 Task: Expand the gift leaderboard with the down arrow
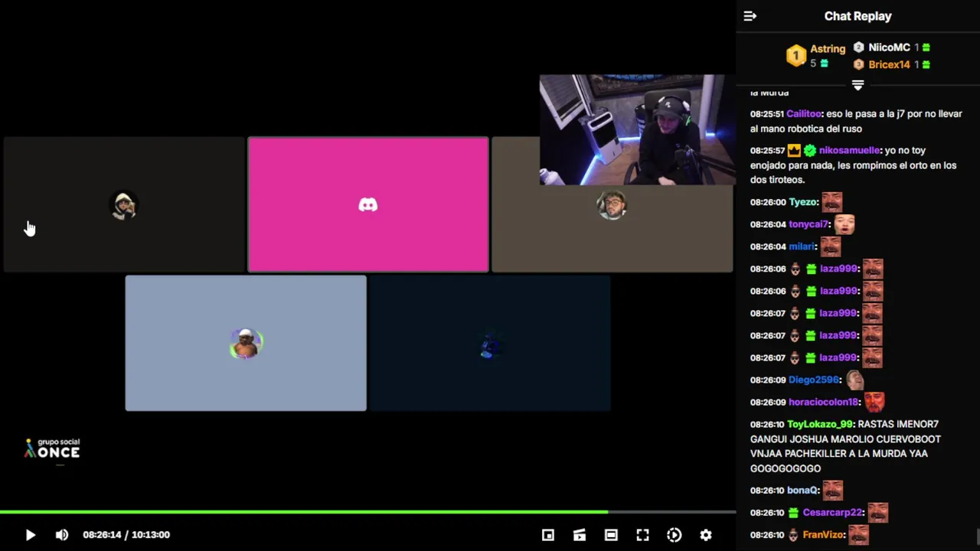point(857,85)
